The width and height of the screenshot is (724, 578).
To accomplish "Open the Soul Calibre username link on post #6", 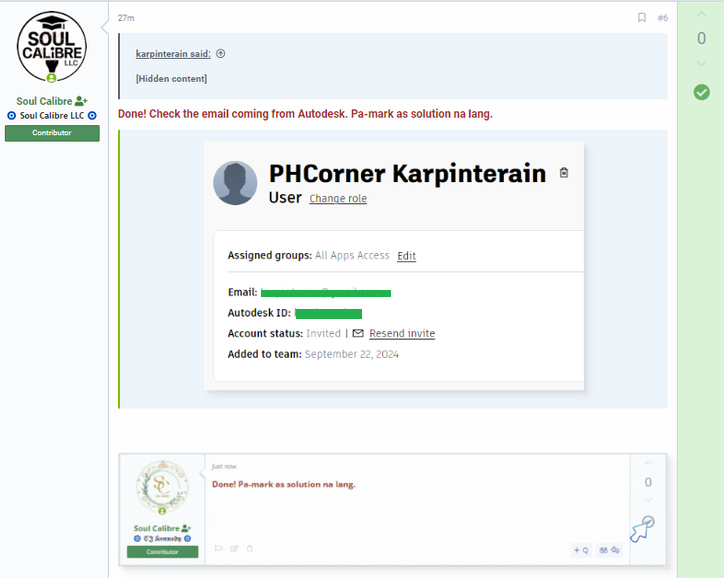I will click(x=44, y=101).
